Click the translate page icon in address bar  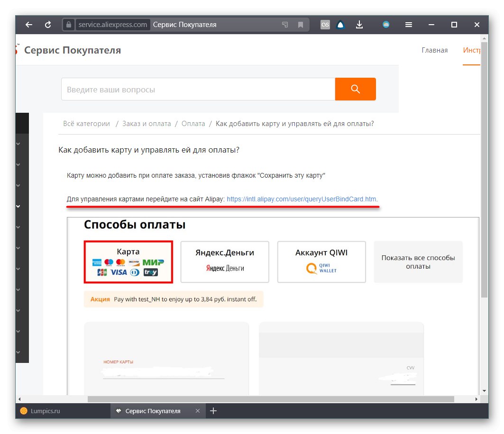pyautogui.click(x=285, y=25)
